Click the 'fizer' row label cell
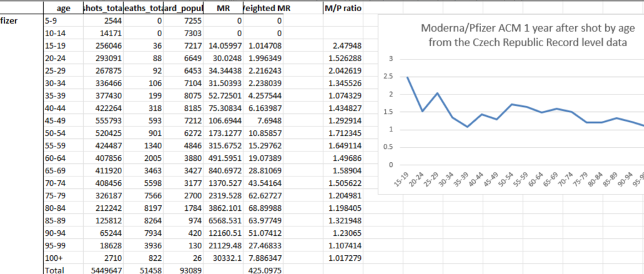The height and width of the screenshot is (274, 644). 11,20
